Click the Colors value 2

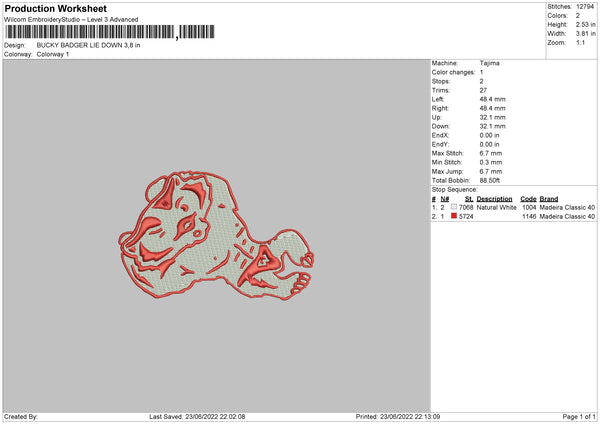click(x=577, y=16)
